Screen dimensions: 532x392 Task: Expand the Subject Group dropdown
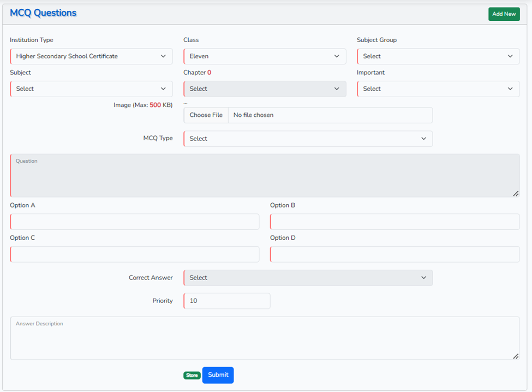tap(438, 56)
